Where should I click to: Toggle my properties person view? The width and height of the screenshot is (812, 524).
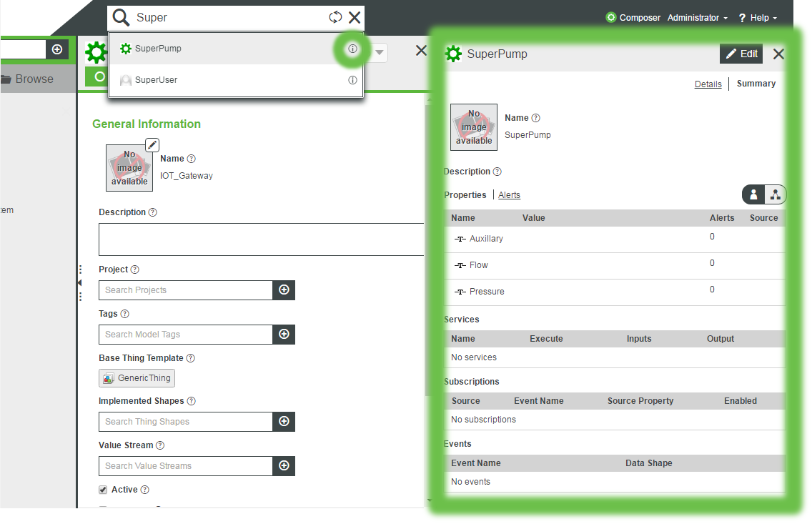pyautogui.click(x=753, y=194)
